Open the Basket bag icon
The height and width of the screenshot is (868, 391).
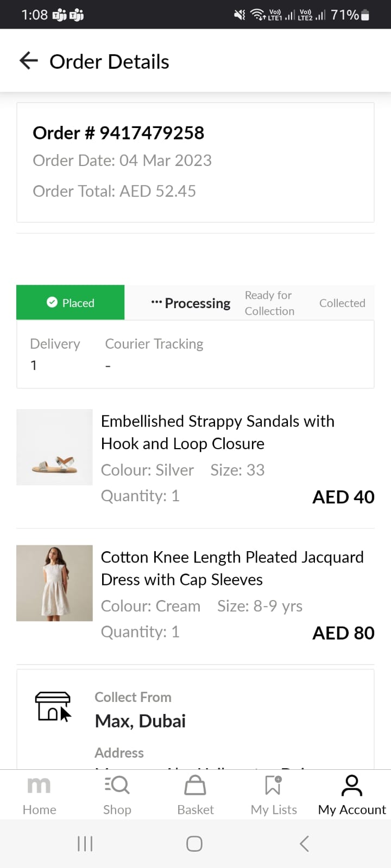click(x=195, y=785)
